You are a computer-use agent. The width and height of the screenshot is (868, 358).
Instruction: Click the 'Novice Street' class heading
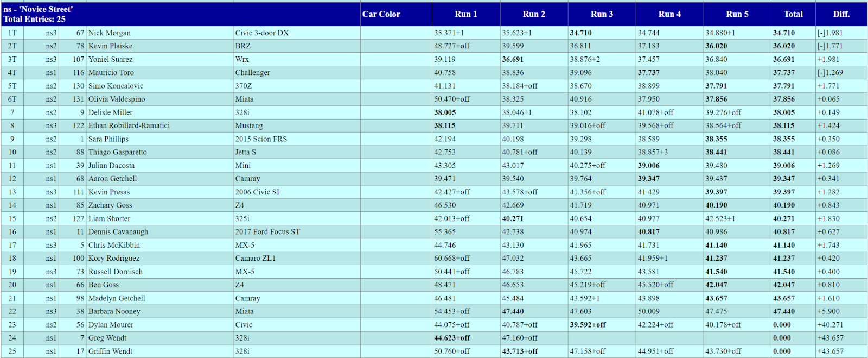tap(38, 9)
